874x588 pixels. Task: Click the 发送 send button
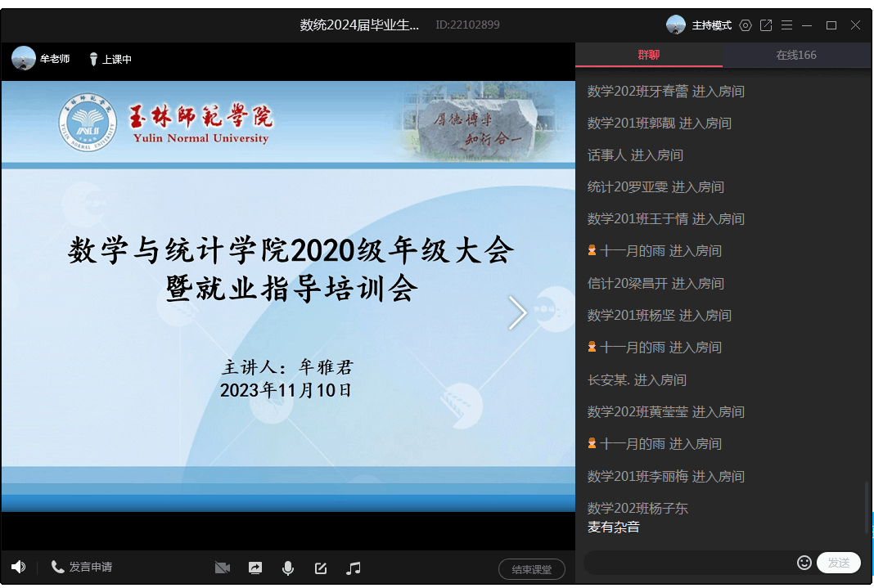[x=838, y=563]
